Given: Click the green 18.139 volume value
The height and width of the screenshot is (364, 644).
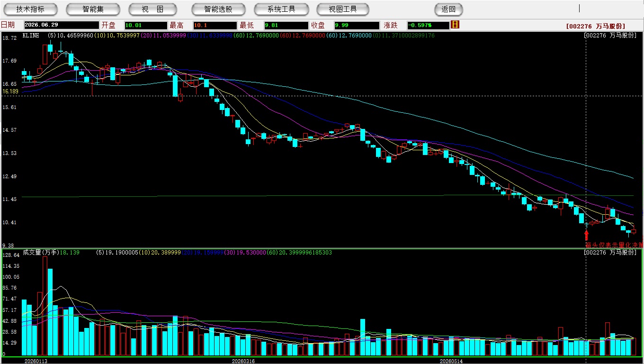Looking at the screenshot, I should pyautogui.click(x=70, y=253).
